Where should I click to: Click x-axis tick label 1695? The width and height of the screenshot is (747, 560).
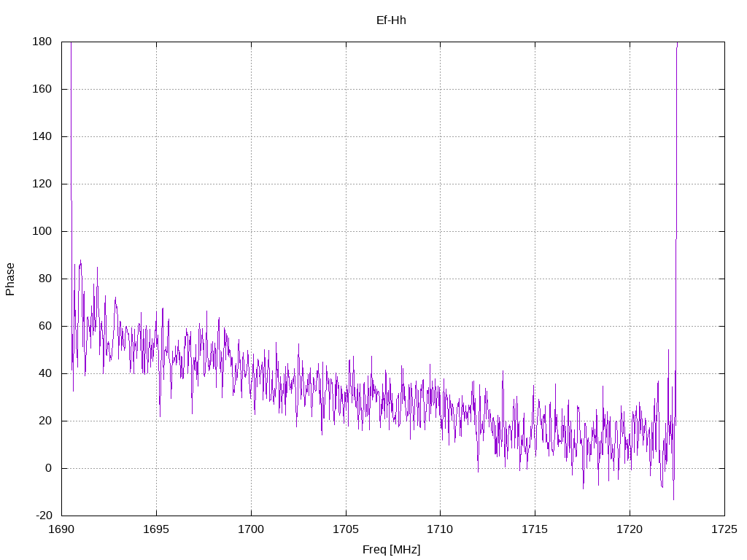[x=156, y=529]
